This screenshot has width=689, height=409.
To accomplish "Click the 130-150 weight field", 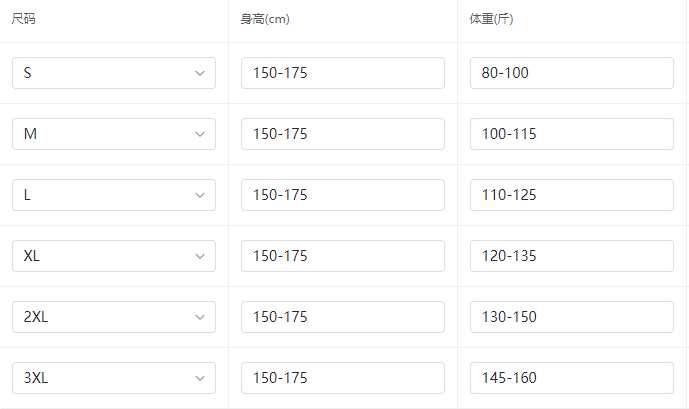I will point(572,317).
